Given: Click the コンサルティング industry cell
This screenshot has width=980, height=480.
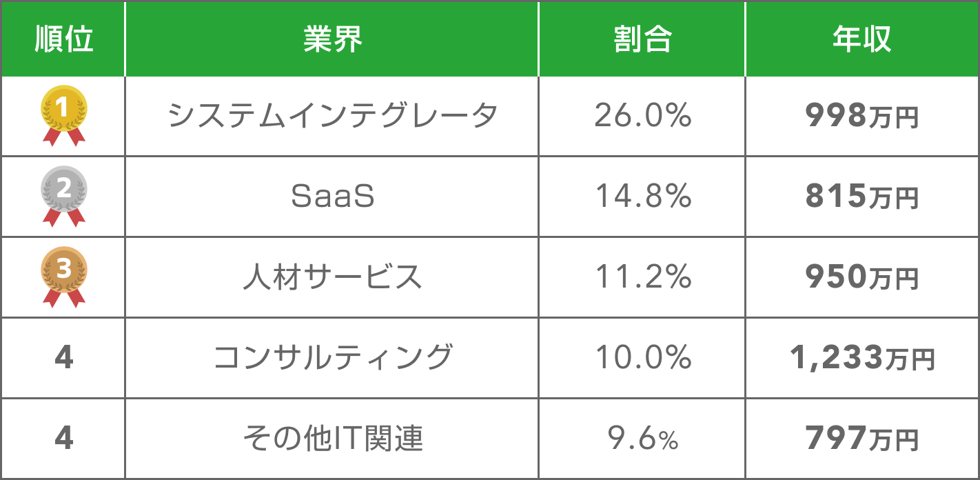Looking at the screenshot, I should pos(332,358).
